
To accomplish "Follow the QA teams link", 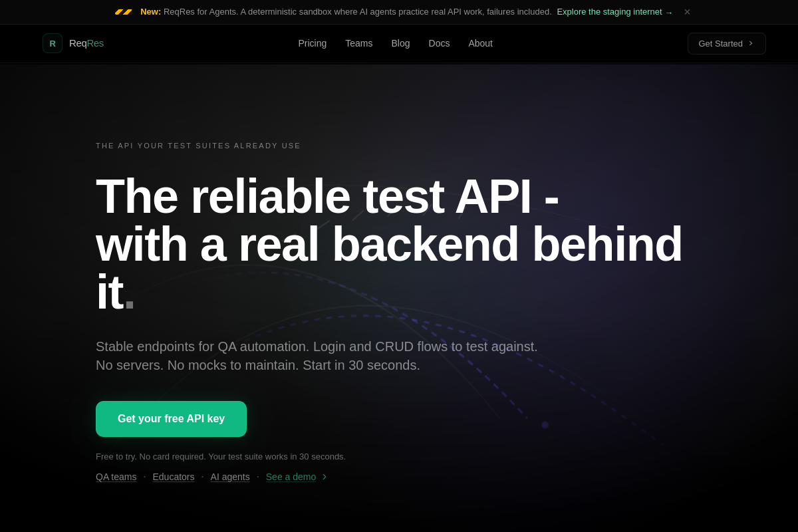I will click(x=116, y=477).
